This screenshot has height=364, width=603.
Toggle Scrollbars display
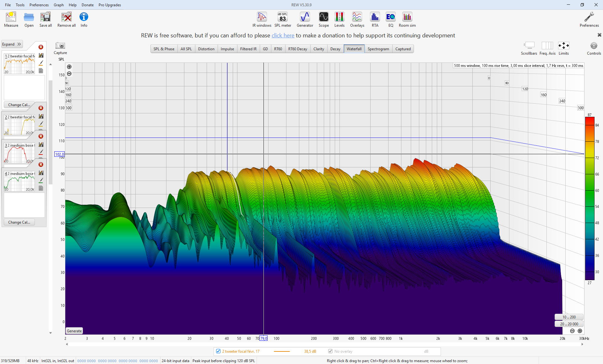529,46
